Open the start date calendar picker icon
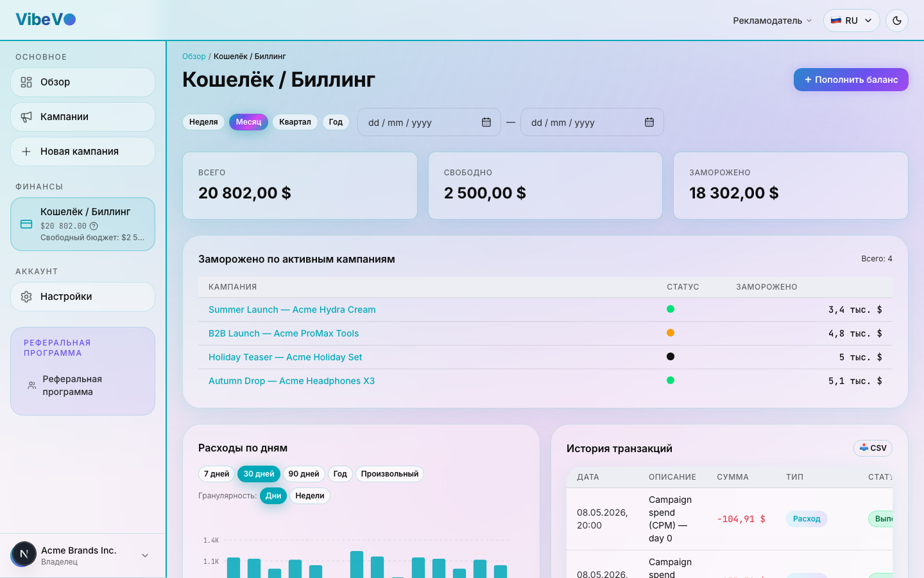The width and height of the screenshot is (924, 578). [x=486, y=122]
